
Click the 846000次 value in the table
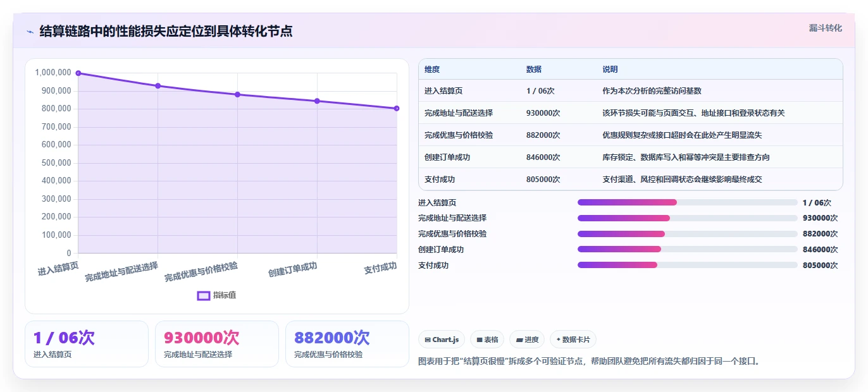(x=543, y=157)
